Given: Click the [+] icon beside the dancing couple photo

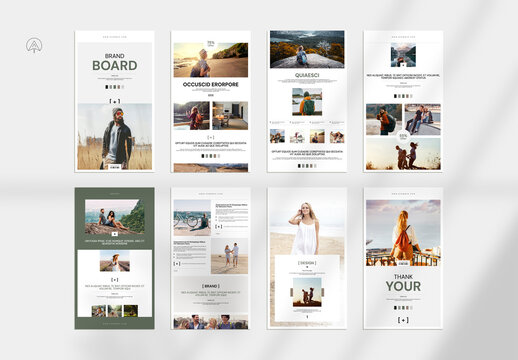Looking at the screenshot, I should pos(177,263).
